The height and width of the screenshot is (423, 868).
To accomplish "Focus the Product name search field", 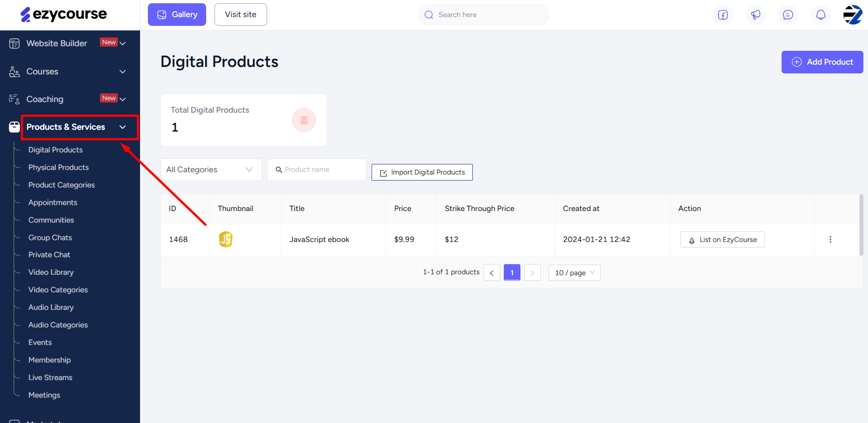I will 317,169.
